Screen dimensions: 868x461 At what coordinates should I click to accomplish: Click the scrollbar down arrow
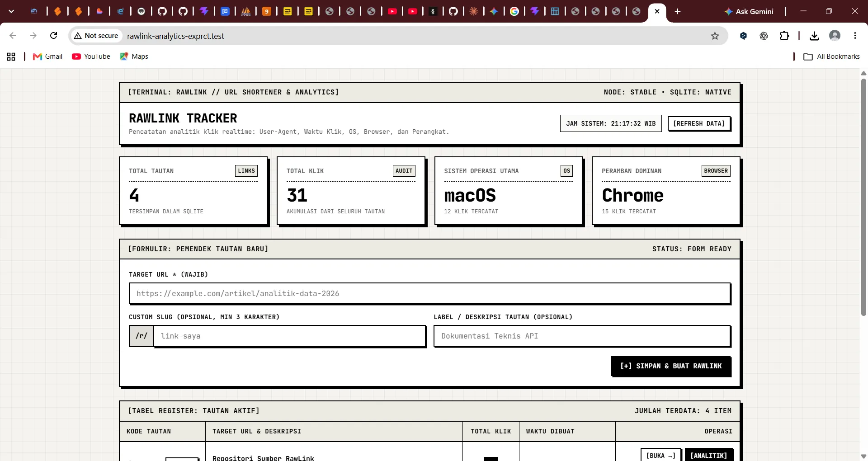pos(863,456)
